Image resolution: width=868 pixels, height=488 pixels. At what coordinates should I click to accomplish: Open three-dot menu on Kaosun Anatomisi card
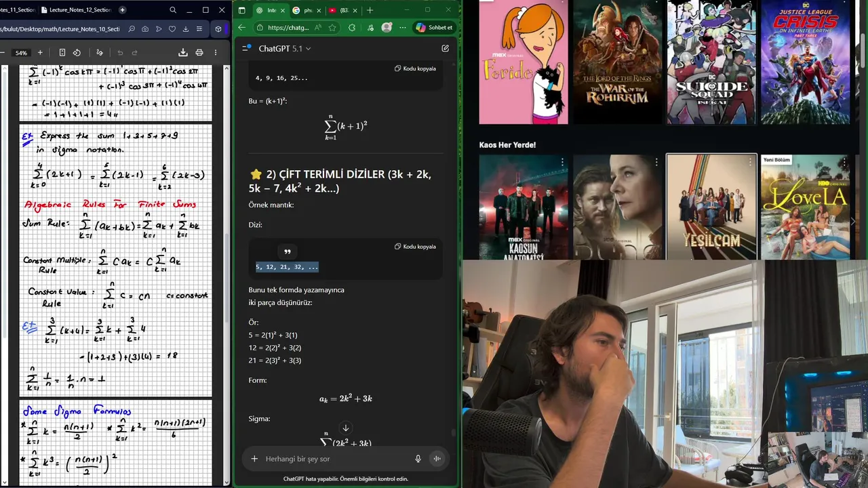point(562,163)
